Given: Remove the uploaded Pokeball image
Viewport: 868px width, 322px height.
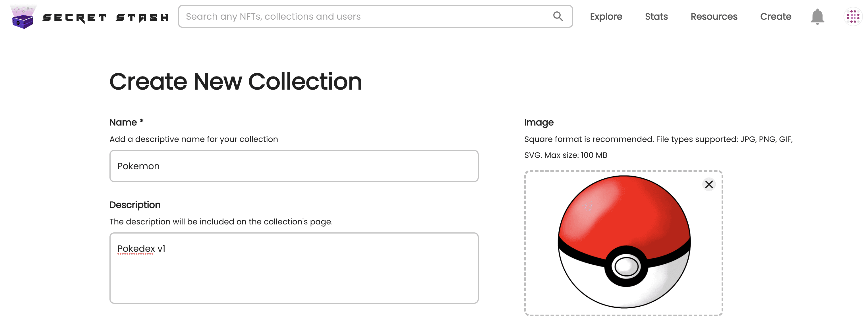Looking at the screenshot, I should (709, 185).
